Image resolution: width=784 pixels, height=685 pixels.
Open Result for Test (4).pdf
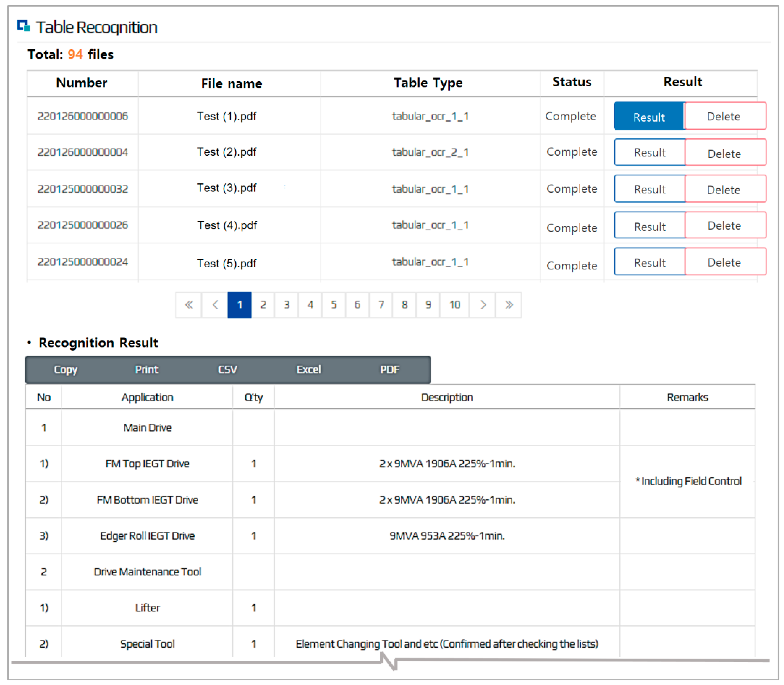(650, 226)
